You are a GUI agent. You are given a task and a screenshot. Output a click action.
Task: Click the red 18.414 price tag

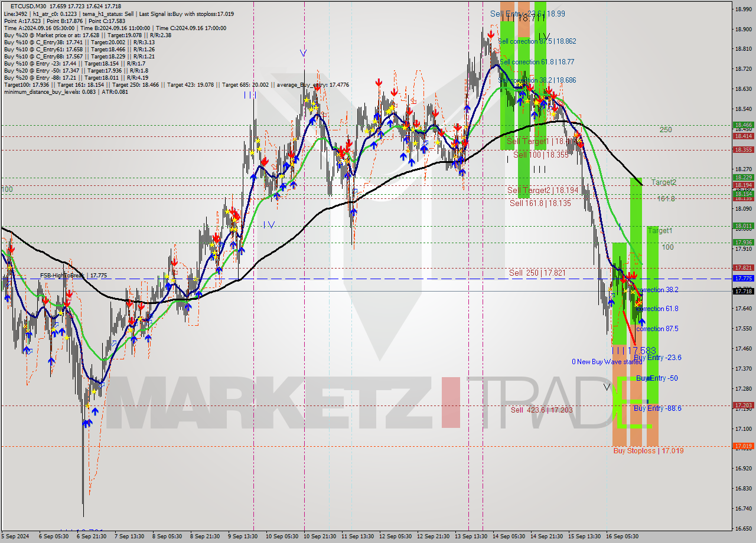[743, 136]
